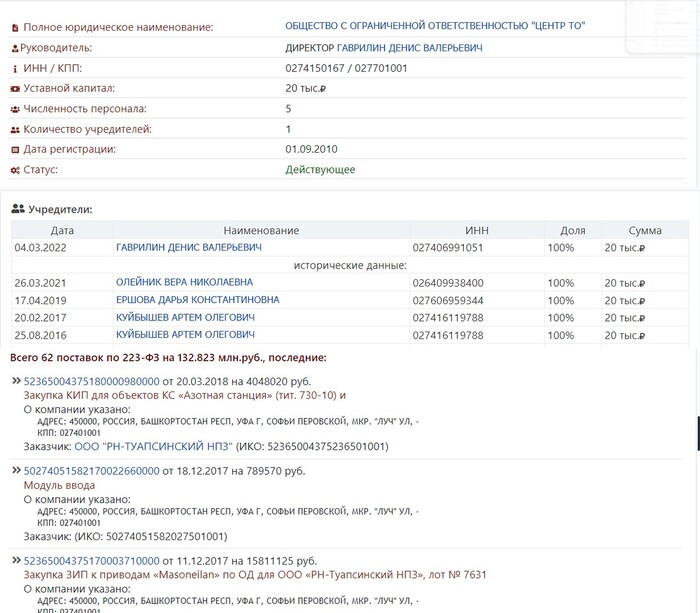This screenshot has height=613, width=700.
Task: Click the calendar icon beside Дата регистрации
Action: [14, 150]
